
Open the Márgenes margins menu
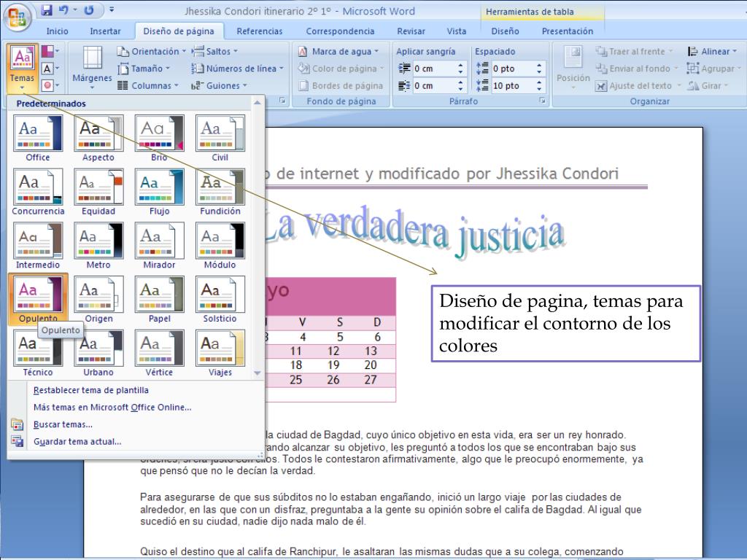pyautogui.click(x=92, y=68)
